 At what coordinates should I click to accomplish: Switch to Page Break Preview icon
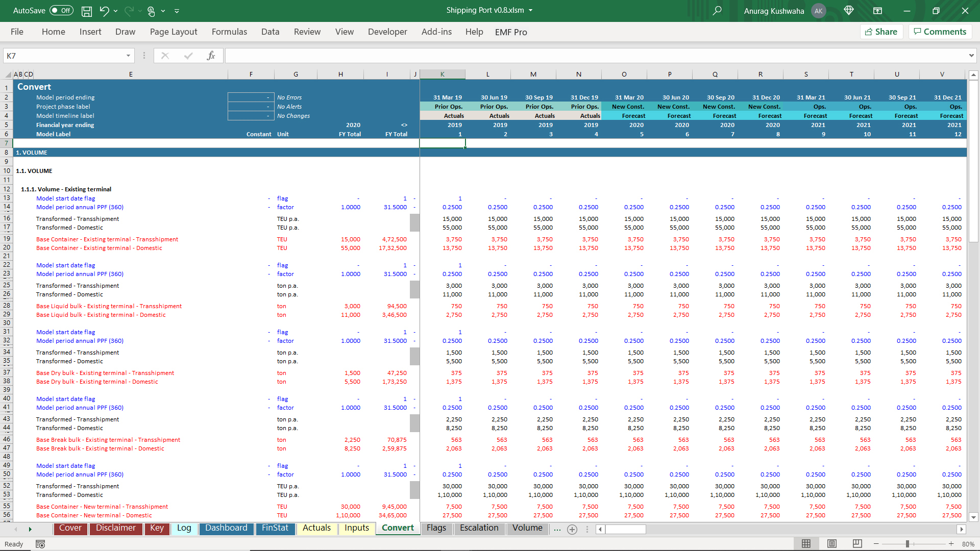tap(857, 544)
